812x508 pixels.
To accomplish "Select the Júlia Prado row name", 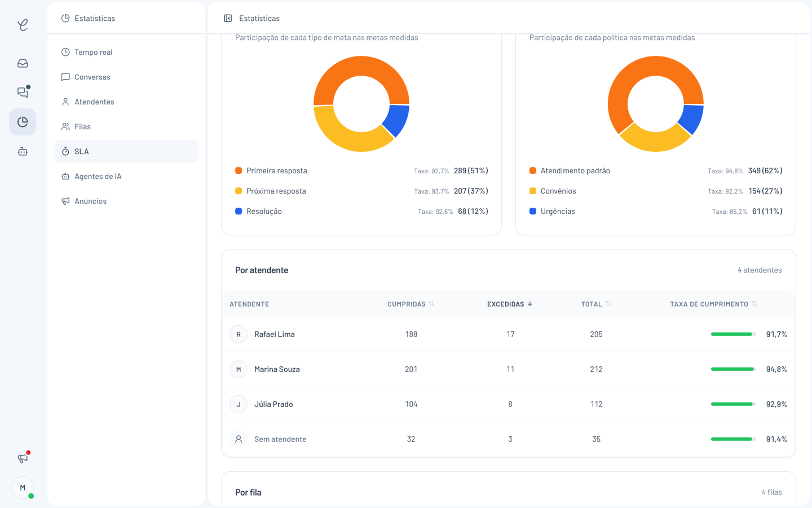I will [273, 404].
